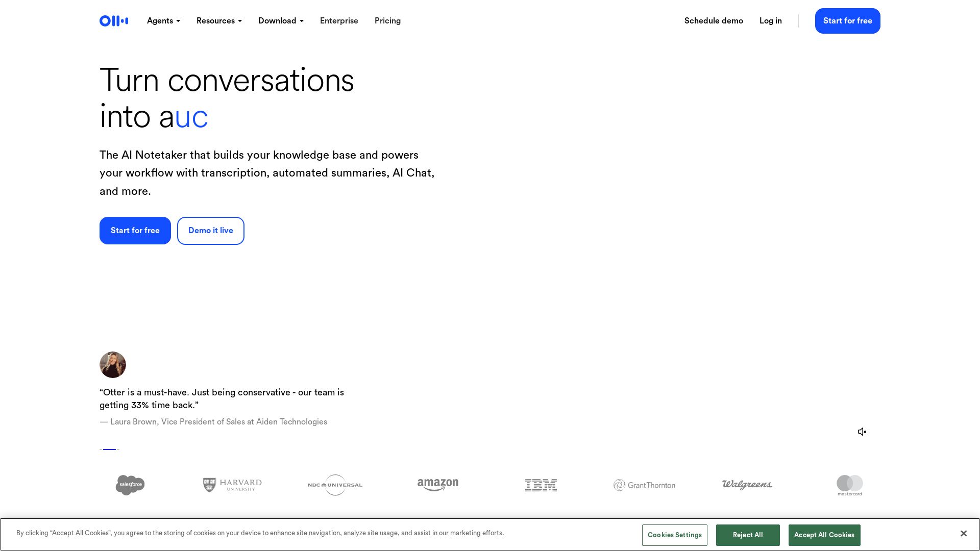980x551 pixels.
Task: Click Log in link
Action: pyautogui.click(x=770, y=21)
